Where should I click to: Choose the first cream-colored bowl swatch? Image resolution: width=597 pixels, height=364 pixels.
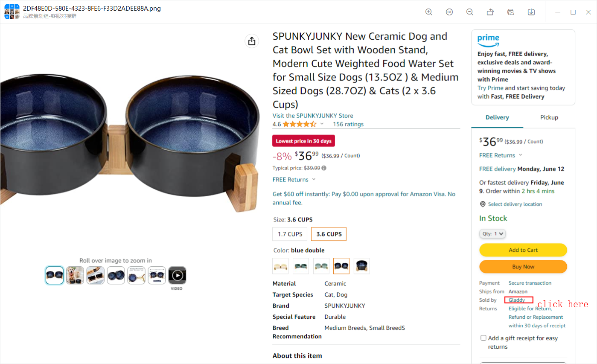click(280, 266)
